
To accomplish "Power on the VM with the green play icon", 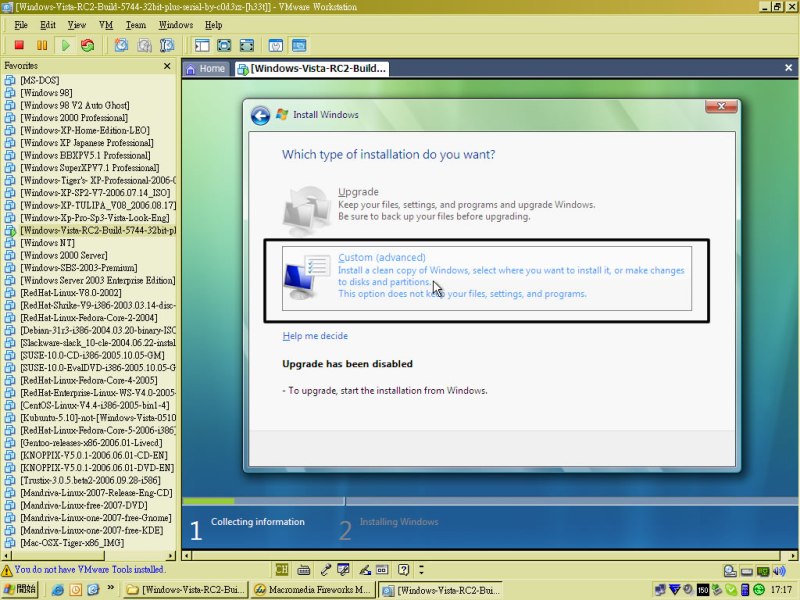I will pyautogui.click(x=65, y=45).
